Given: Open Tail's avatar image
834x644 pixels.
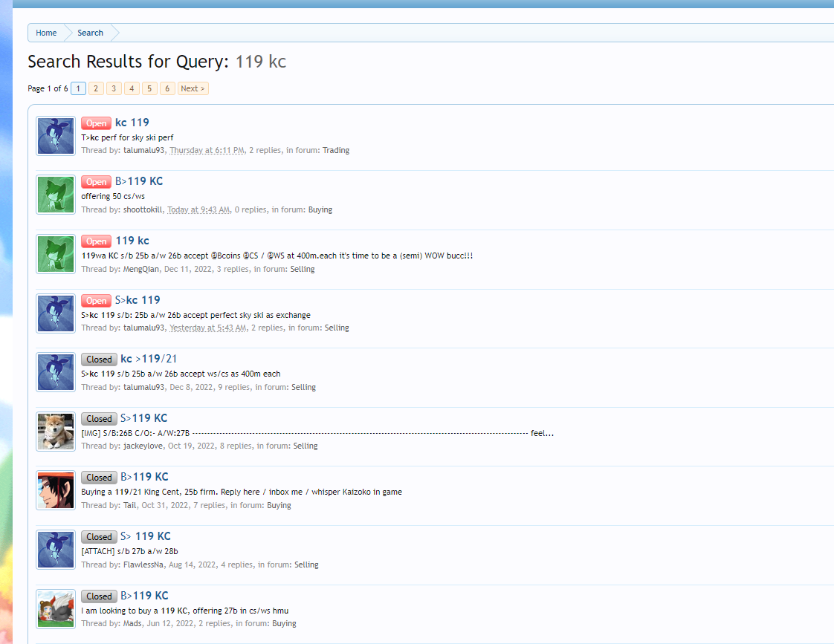Looking at the screenshot, I should (x=55, y=490).
